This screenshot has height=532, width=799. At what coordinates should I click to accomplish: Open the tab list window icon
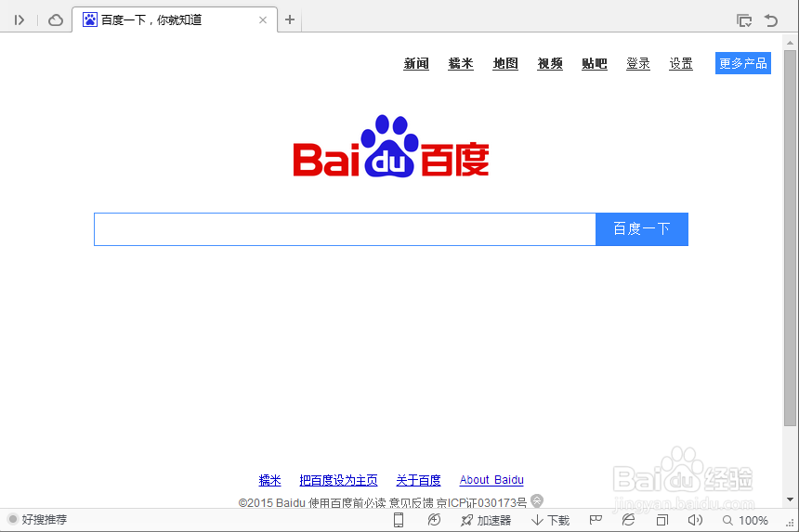[744, 20]
